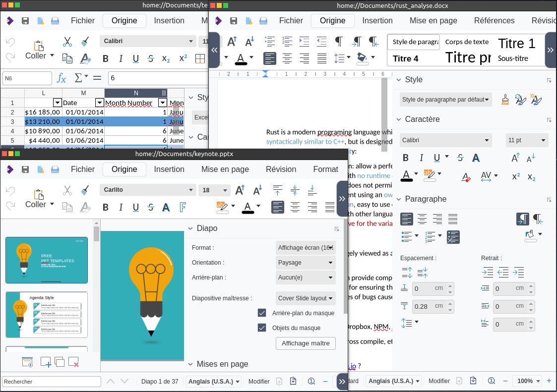The image size is (557, 392).
Task: Click the increase font size icon in docx toolbar
Action: point(232,42)
